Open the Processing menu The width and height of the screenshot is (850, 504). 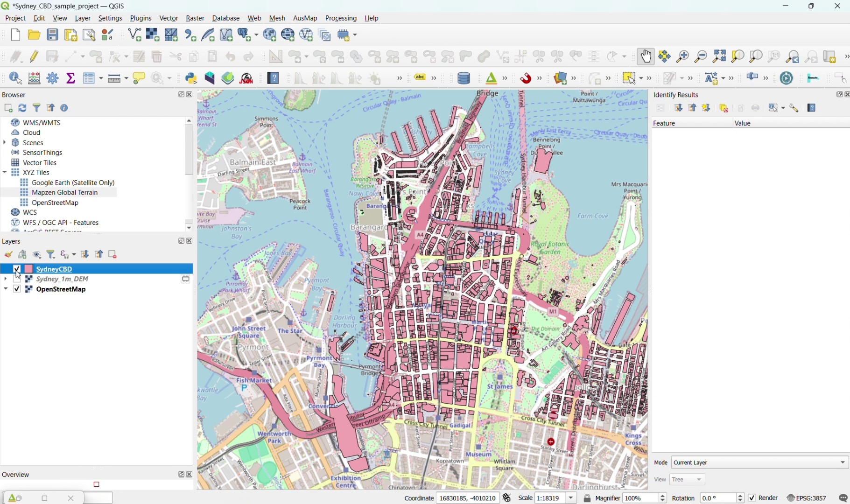tap(341, 18)
